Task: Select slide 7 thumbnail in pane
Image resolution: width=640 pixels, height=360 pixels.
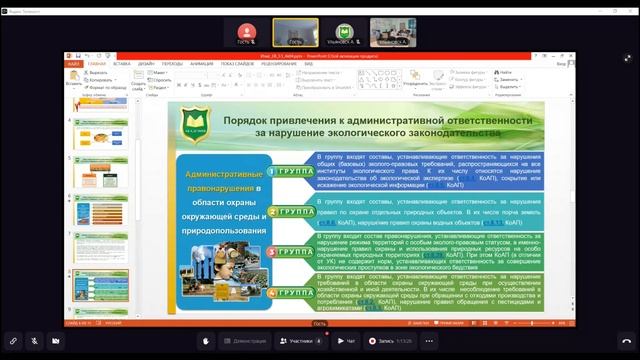Action: point(100,248)
